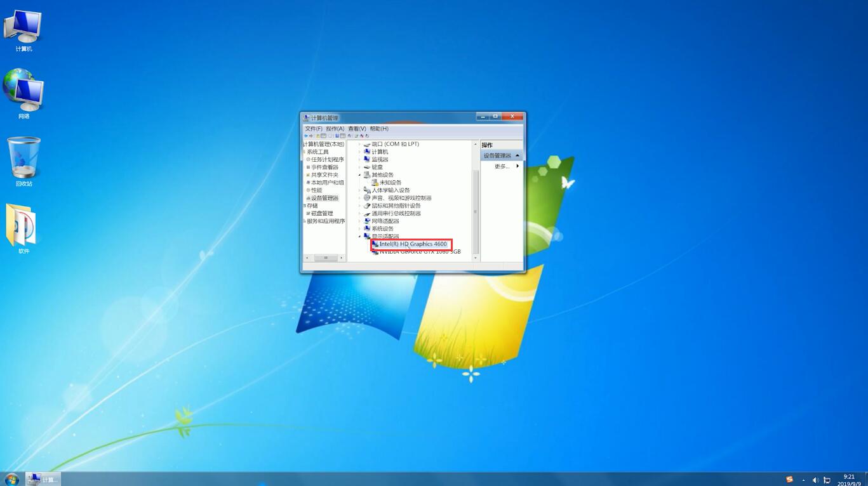
Task: Minimize the 计算机管理 window
Action: (483, 117)
